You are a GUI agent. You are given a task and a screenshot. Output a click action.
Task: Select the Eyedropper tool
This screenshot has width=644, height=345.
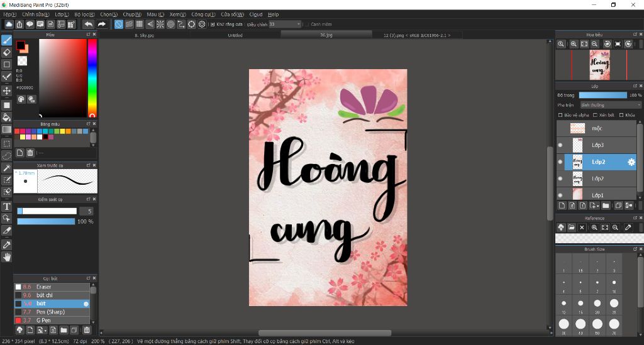(x=6, y=245)
